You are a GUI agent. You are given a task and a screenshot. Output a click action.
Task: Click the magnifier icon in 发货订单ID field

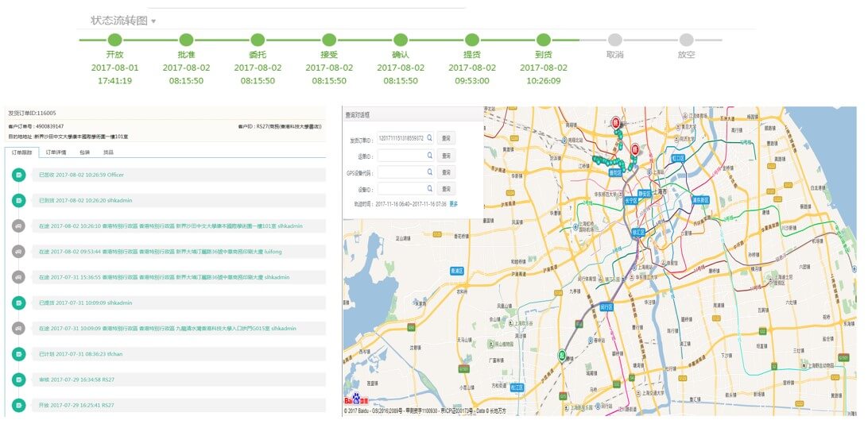pos(430,138)
